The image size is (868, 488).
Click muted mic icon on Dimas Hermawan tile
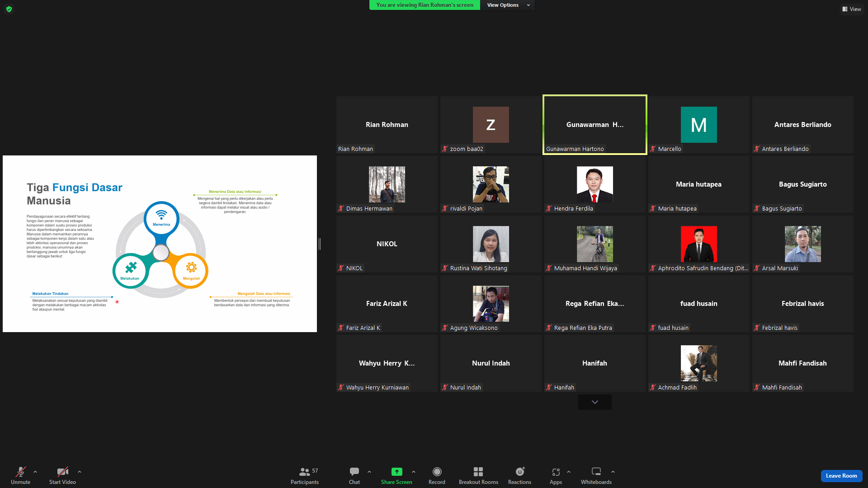click(x=341, y=208)
